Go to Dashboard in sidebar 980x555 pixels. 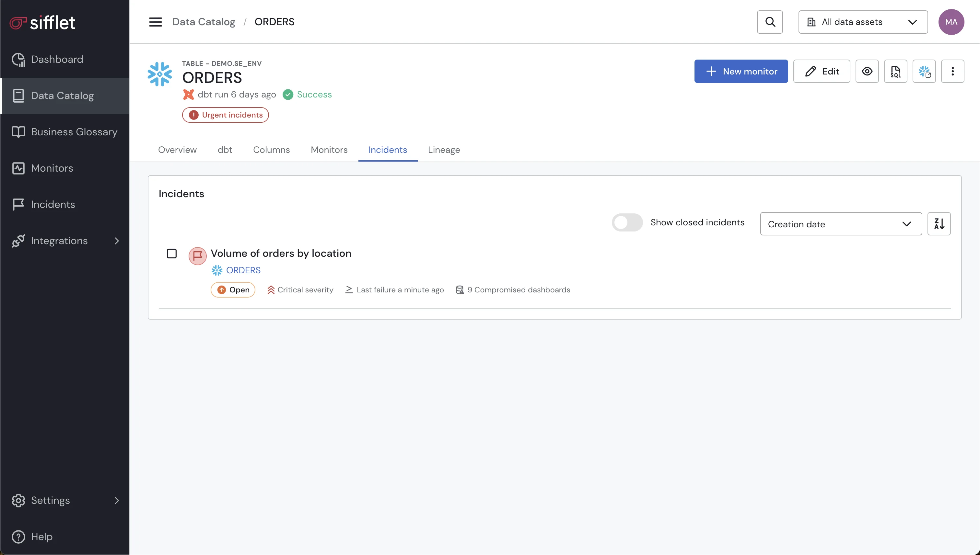[65, 60]
